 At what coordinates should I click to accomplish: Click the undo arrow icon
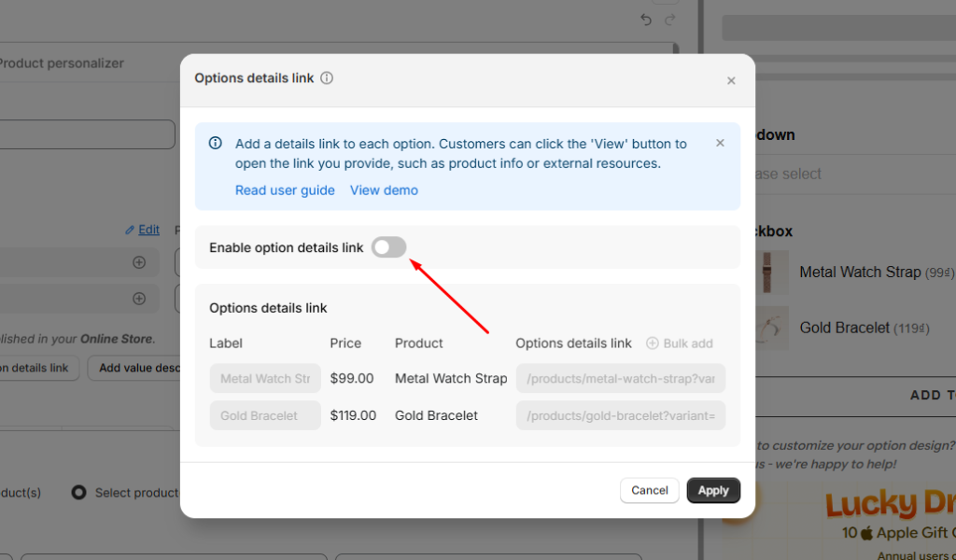pyautogui.click(x=645, y=20)
